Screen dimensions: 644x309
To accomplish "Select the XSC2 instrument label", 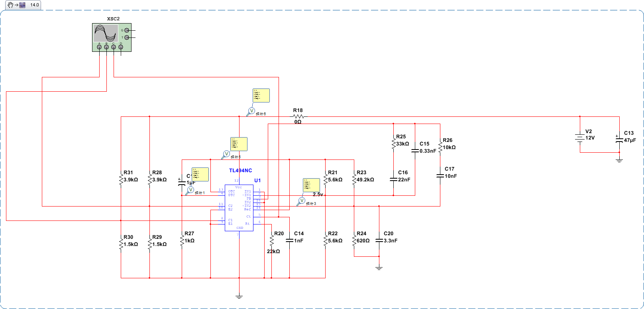I will click(x=113, y=19).
